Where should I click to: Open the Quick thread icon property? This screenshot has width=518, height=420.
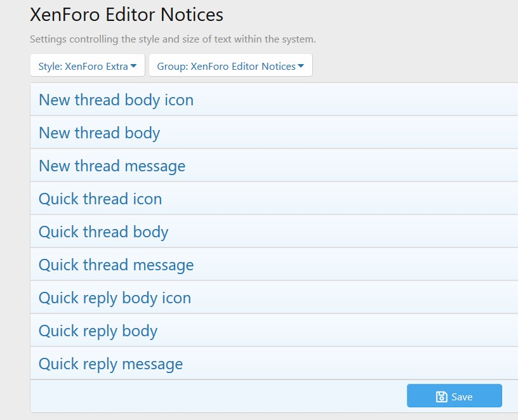(x=100, y=199)
